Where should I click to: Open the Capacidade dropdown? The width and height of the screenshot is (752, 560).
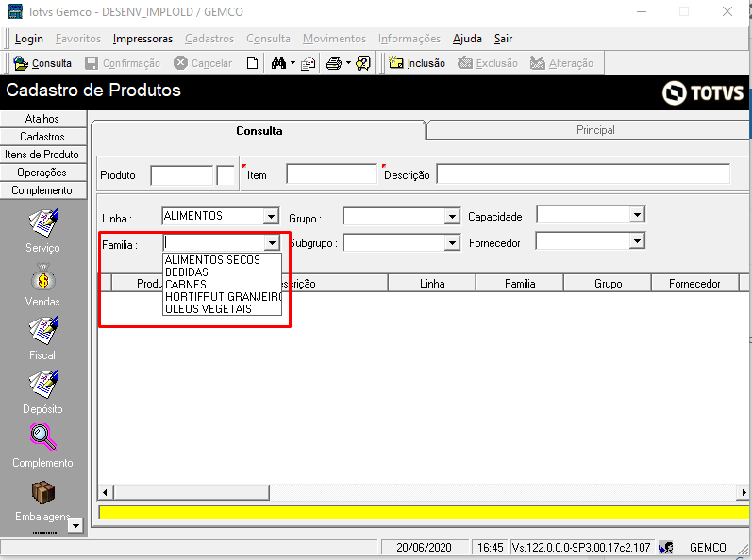click(x=637, y=214)
